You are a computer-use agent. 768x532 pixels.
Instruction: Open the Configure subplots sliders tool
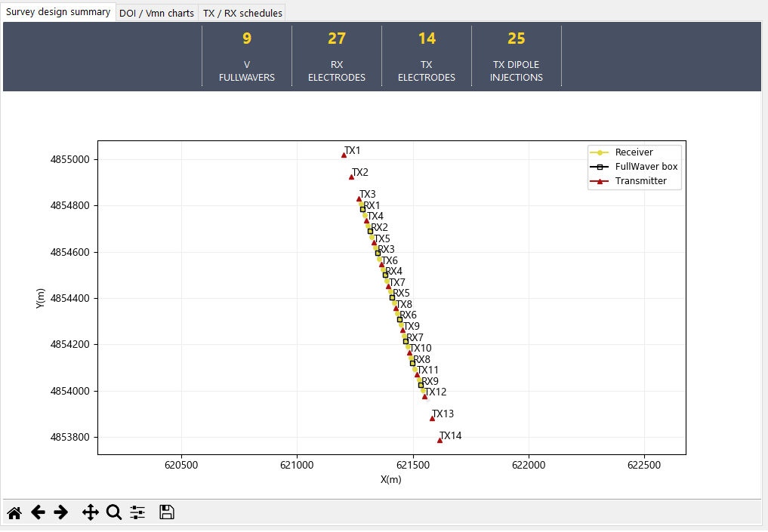[x=137, y=512]
